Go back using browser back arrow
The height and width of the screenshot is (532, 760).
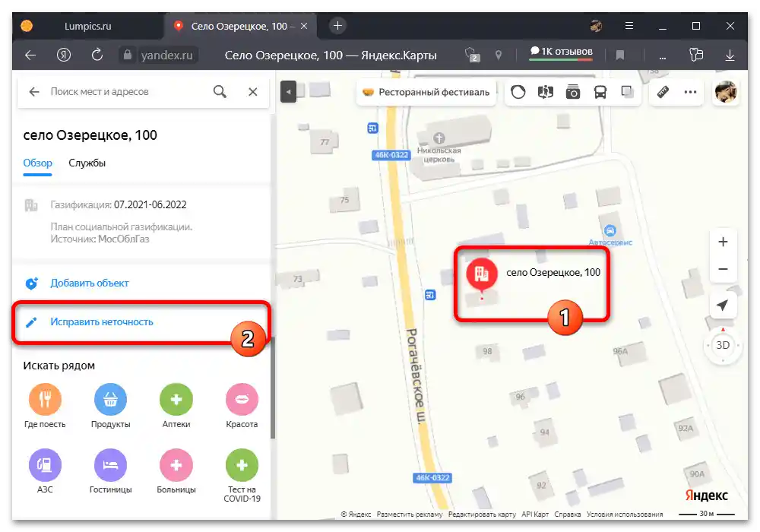30,55
